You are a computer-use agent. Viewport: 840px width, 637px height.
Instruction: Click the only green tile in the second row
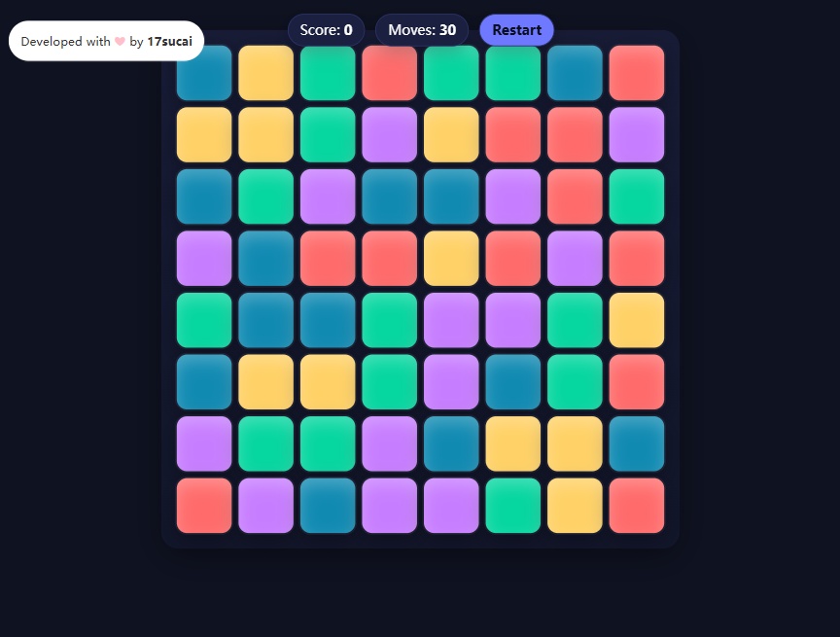click(328, 135)
